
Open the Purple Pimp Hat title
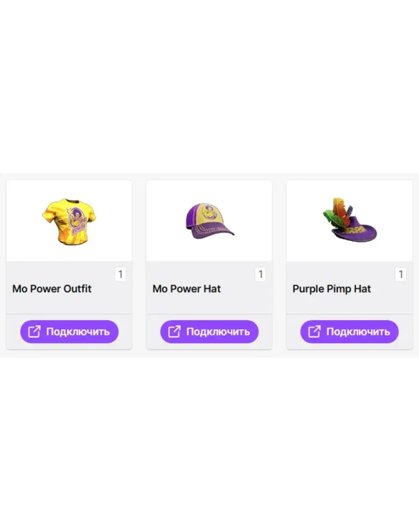pyautogui.click(x=332, y=289)
